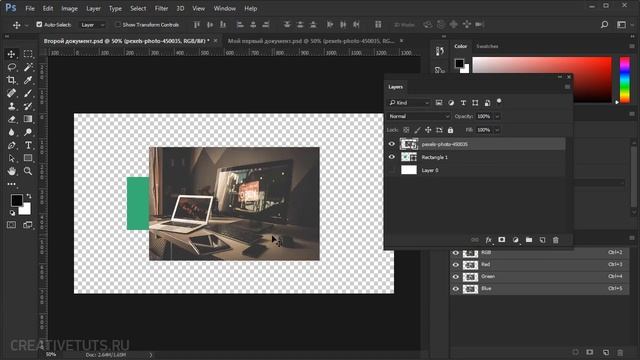Select the Move tool
The image size is (640, 360).
(11, 54)
